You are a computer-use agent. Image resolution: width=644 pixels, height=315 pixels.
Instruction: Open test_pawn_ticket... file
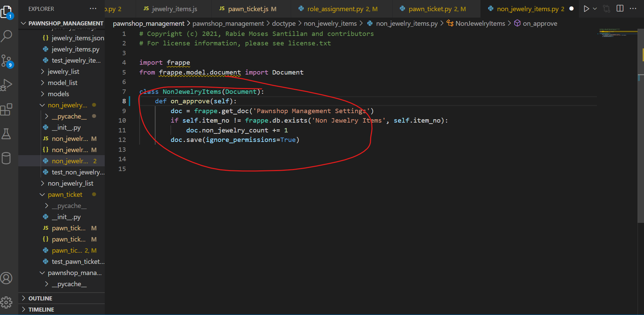(x=62, y=261)
